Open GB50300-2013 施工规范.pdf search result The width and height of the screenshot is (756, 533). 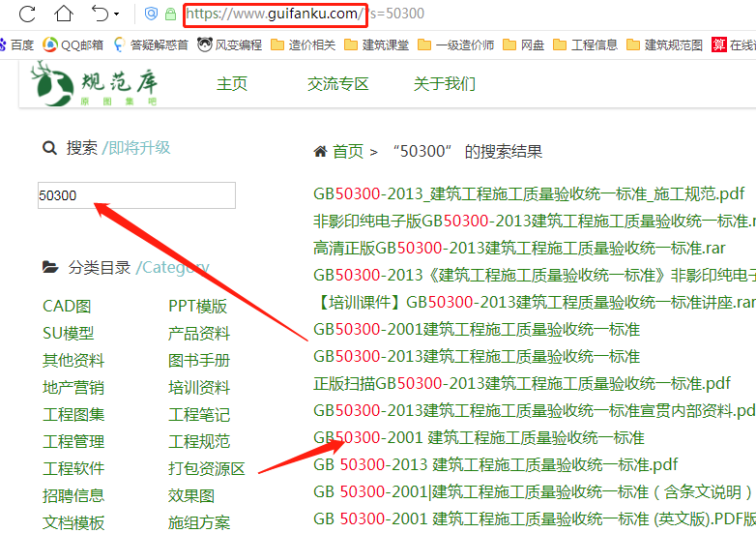tap(528, 193)
